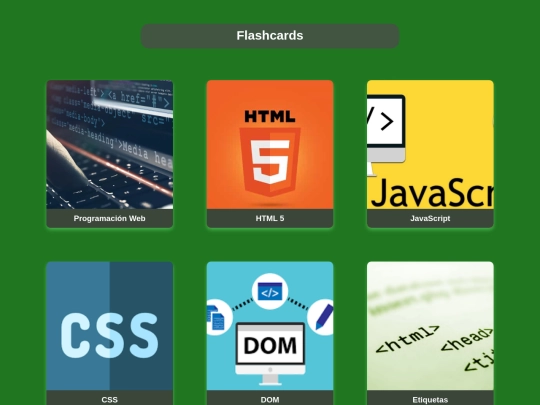Open the DOM flashcard illustration
540x405 pixels.
(270, 326)
